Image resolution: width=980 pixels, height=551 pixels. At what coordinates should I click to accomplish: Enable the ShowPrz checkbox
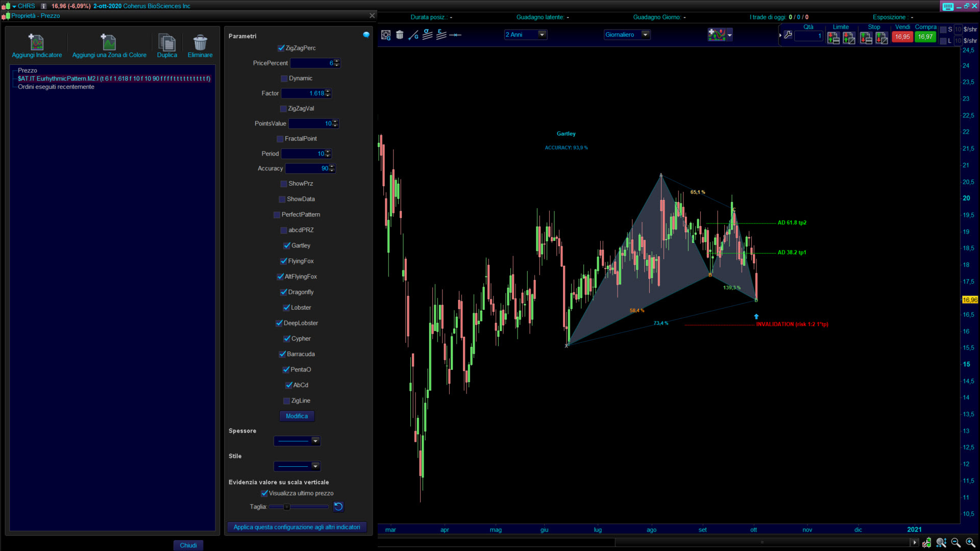(x=284, y=184)
